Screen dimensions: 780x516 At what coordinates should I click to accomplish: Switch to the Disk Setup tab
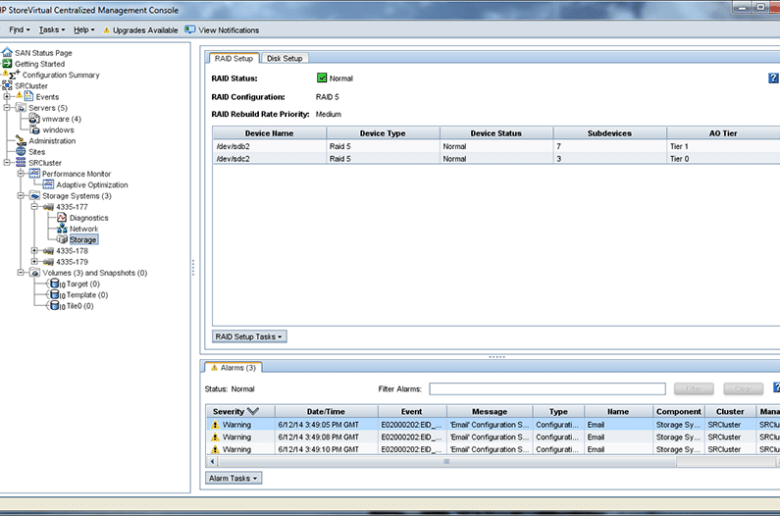click(285, 58)
